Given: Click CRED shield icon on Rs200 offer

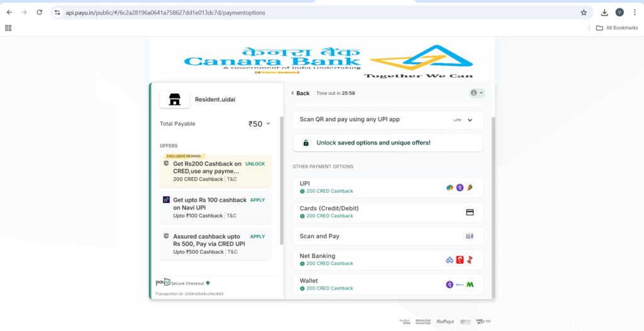Looking at the screenshot, I should [x=166, y=163].
